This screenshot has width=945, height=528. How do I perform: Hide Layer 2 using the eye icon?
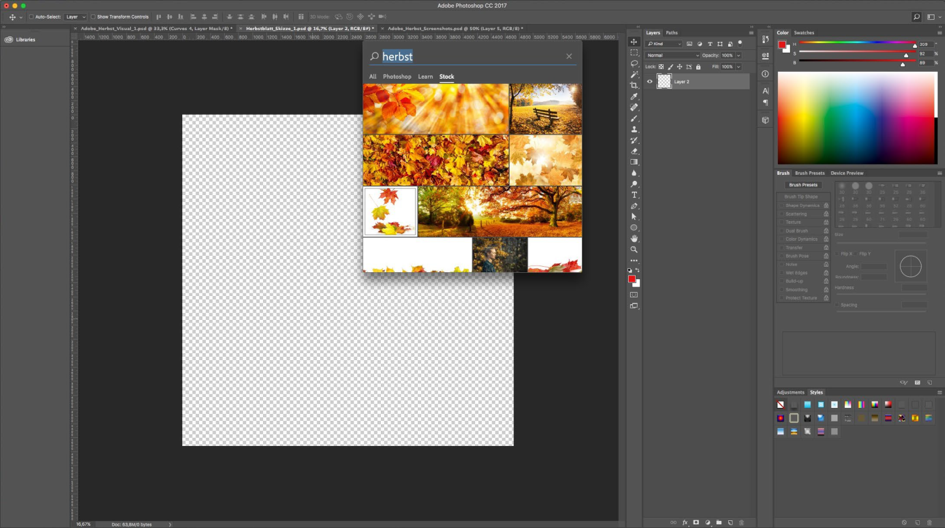(650, 82)
